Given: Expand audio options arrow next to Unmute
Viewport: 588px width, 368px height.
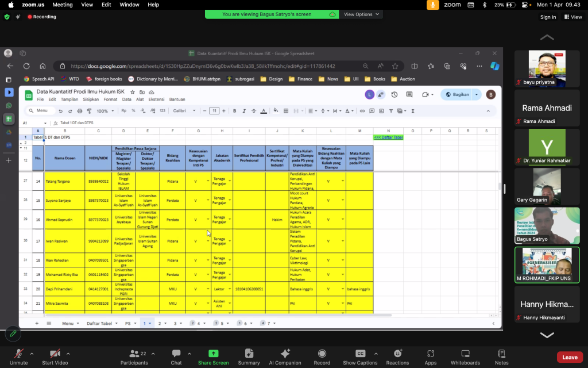Looking at the screenshot, I should pos(32,354).
